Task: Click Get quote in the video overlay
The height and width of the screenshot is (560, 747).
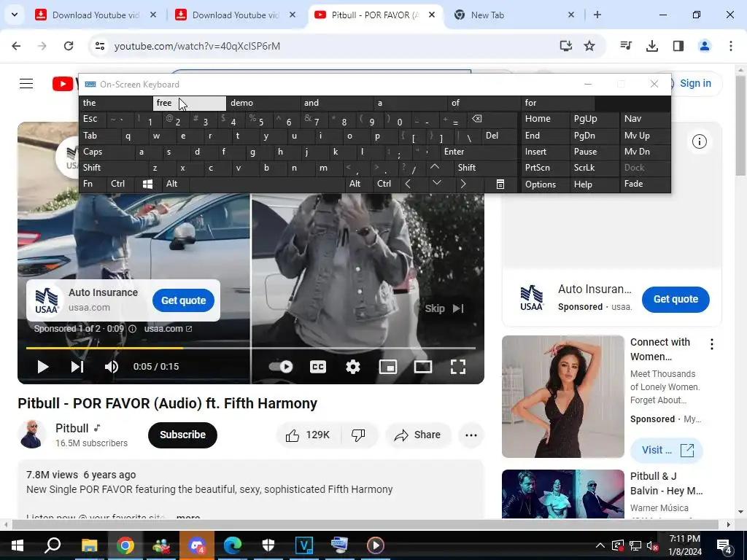Action: pyautogui.click(x=183, y=300)
